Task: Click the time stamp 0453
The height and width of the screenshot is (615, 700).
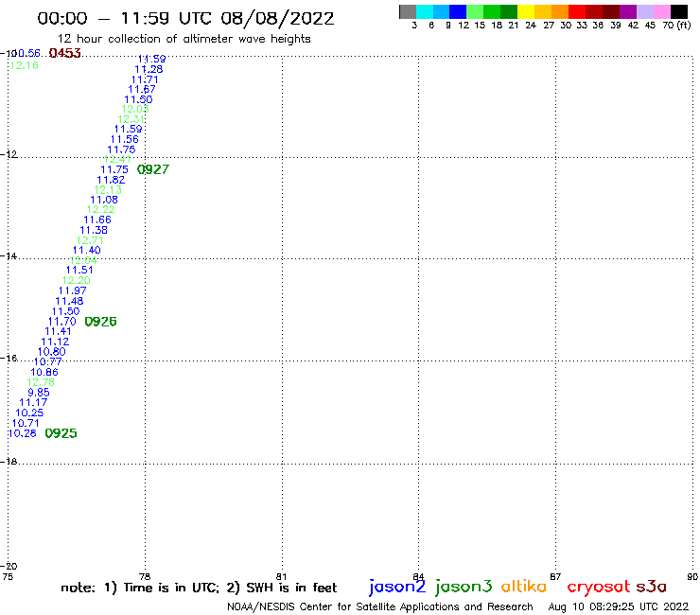Action: click(x=64, y=53)
